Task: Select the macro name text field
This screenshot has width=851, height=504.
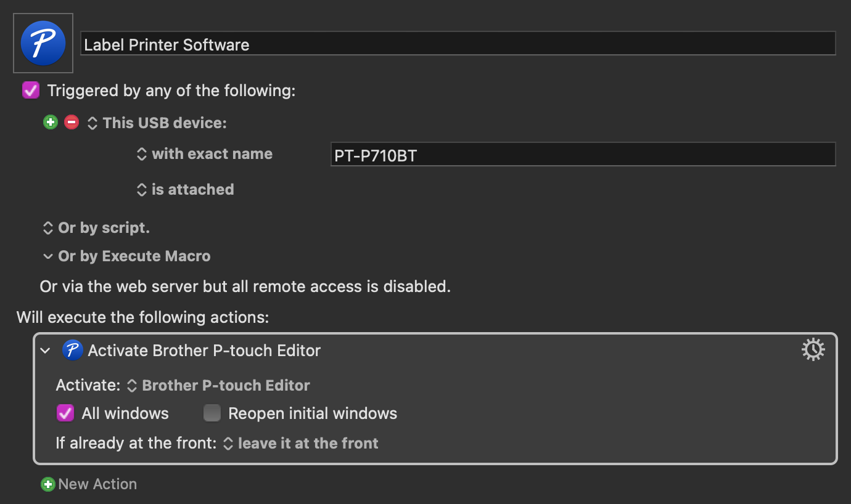Action: 459,43
